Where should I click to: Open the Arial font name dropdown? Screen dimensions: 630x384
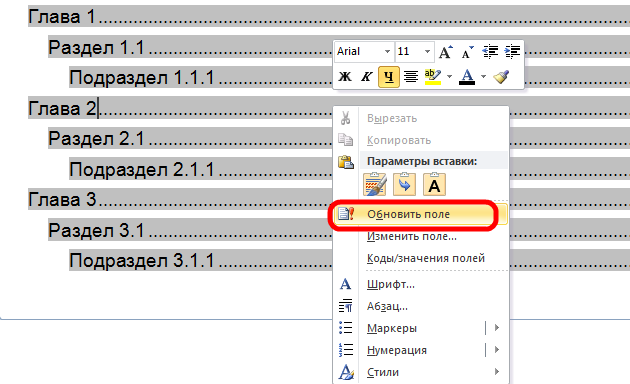(x=387, y=51)
